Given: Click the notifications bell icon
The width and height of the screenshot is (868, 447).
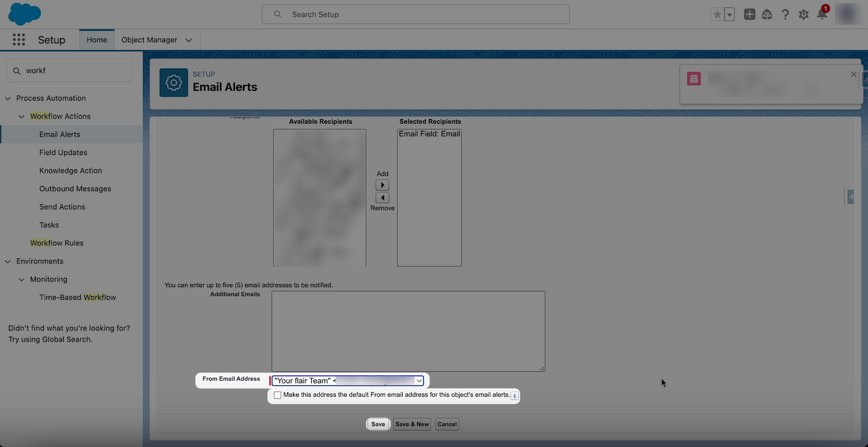Looking at the screenshot, I should 822,15.
